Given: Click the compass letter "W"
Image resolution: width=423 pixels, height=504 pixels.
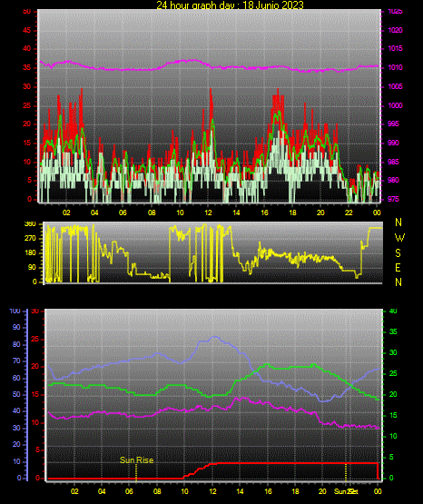Looking at the screenshot, I should pyautogui.click(x=399, y=238).
